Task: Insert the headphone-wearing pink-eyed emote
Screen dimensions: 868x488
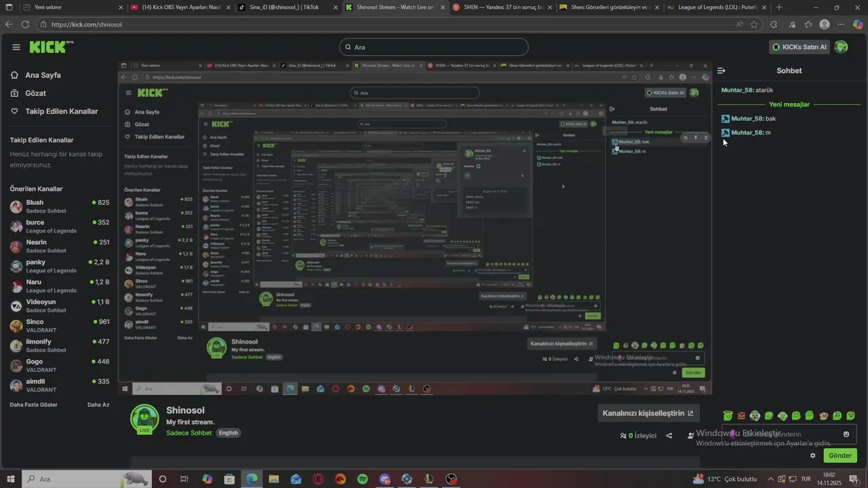Action: 755,415
